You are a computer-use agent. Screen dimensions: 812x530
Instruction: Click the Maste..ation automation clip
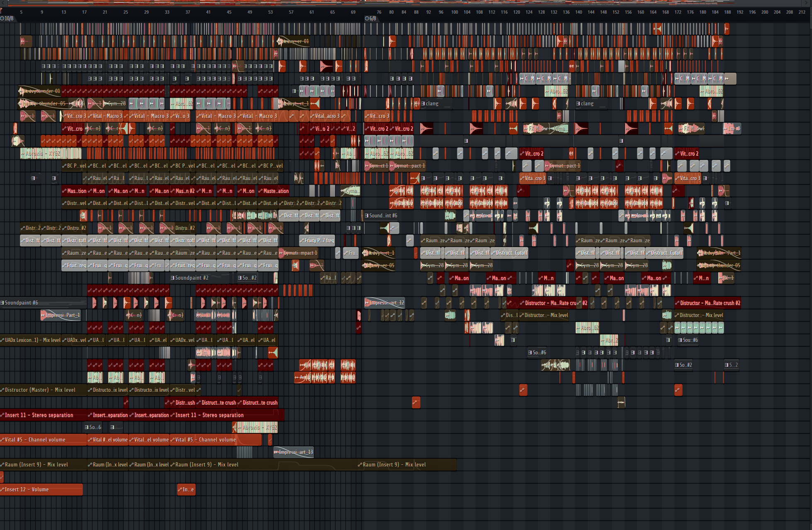274,191
